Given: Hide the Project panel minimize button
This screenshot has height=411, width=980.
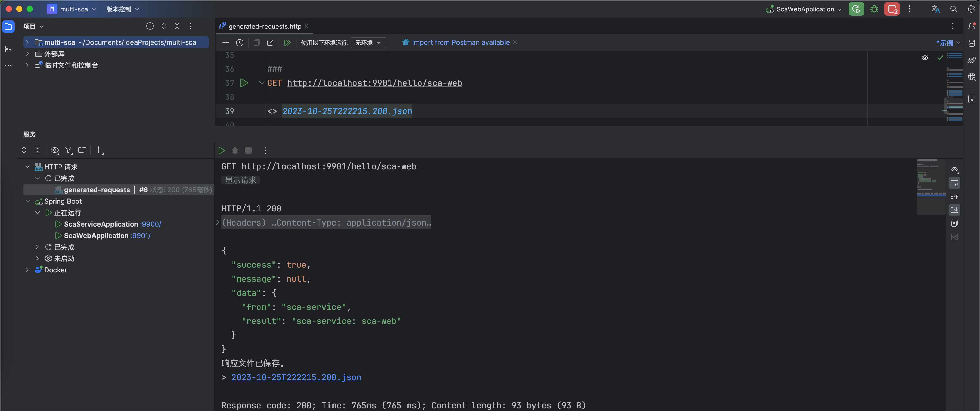Looking at the screenshot, I should tap(204, 26).
